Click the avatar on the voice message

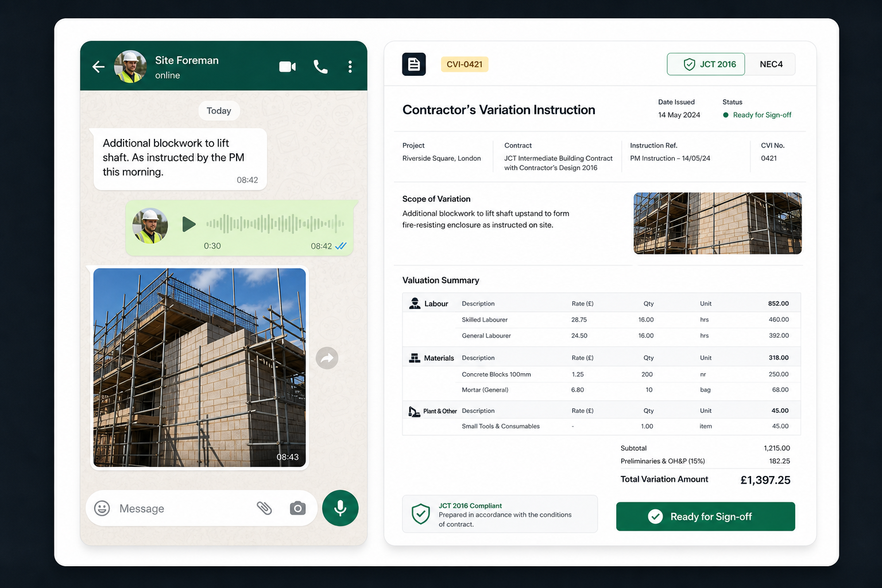(x=150, y=226)
